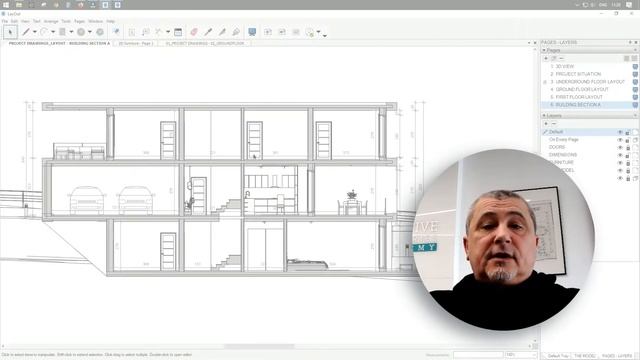Image resolution: width=640 pixels, height=360 pixels.
Task: Open the Rectangle tool dropdown arrow
Action: [x=71, y=32]
